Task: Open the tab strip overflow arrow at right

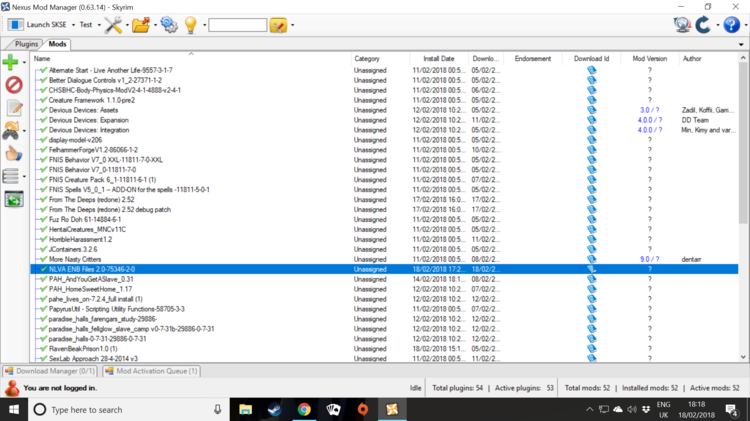Action: pos(741,44)
